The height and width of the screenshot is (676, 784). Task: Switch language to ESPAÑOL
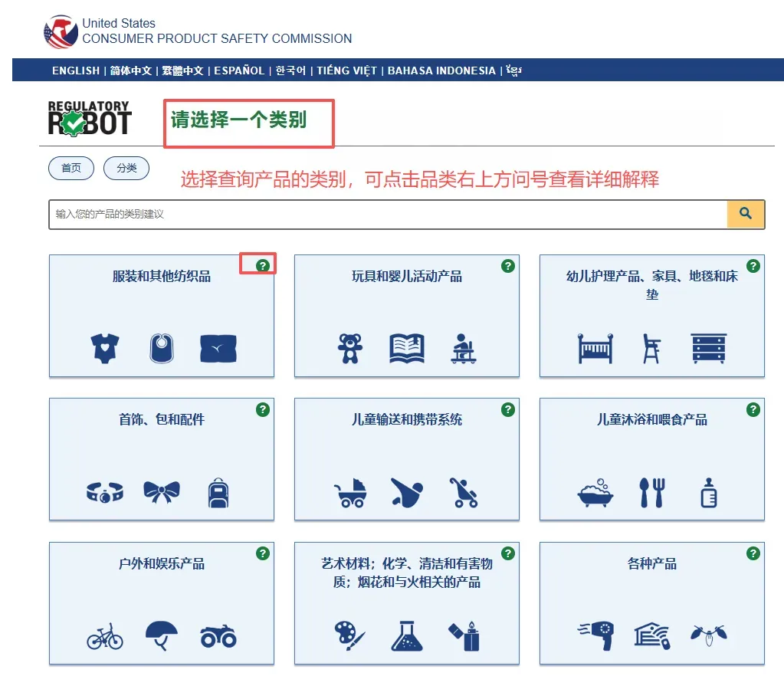pos(239,71)
